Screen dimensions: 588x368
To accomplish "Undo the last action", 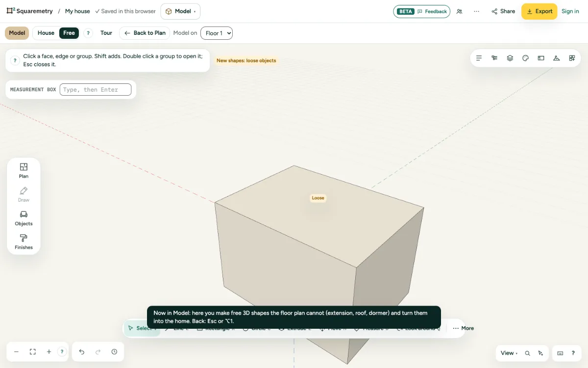I will pos(82,352).
